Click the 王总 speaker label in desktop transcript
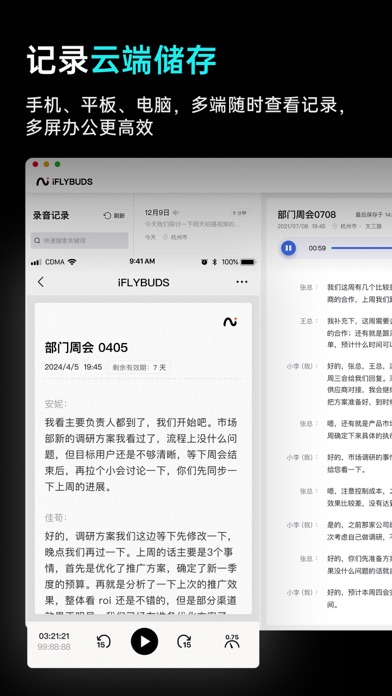392x696 pixels. click(x=309, y=321)
